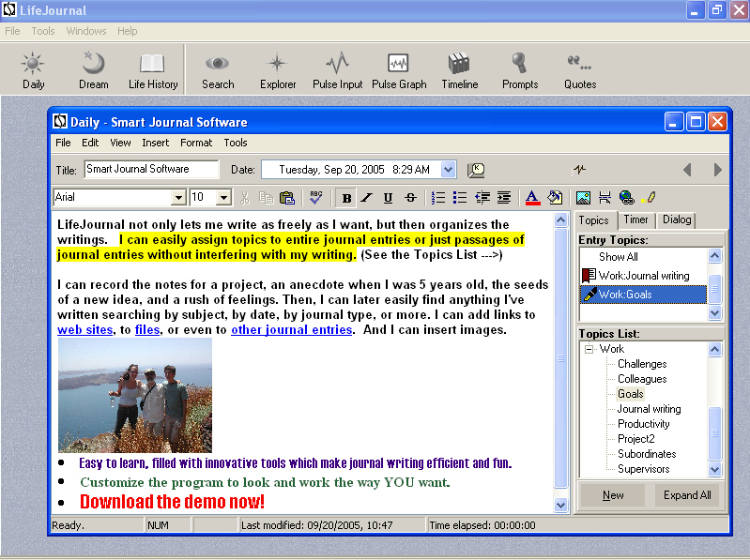750x560 pixels.
Task: Open the font size dropdown
Action: coord(223,197)
